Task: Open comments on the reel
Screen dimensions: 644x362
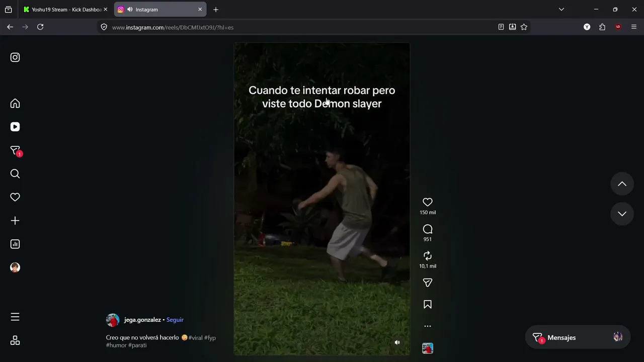Action: (428, 229)
